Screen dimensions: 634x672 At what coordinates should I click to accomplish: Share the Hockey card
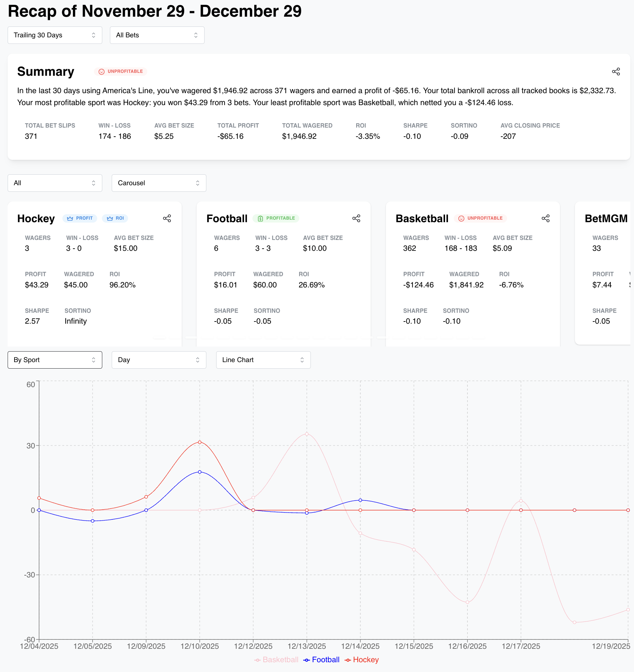167,219
